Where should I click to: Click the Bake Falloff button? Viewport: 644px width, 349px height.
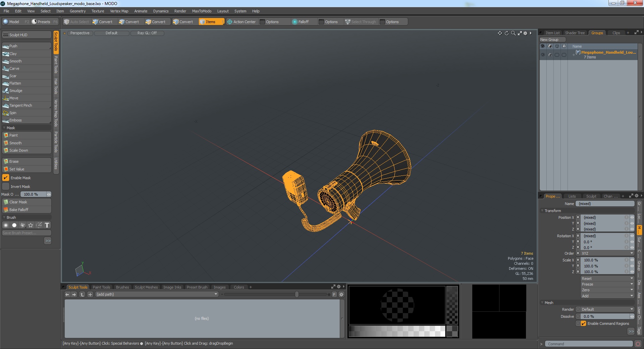pyautogui.click(x=26, y=210)
